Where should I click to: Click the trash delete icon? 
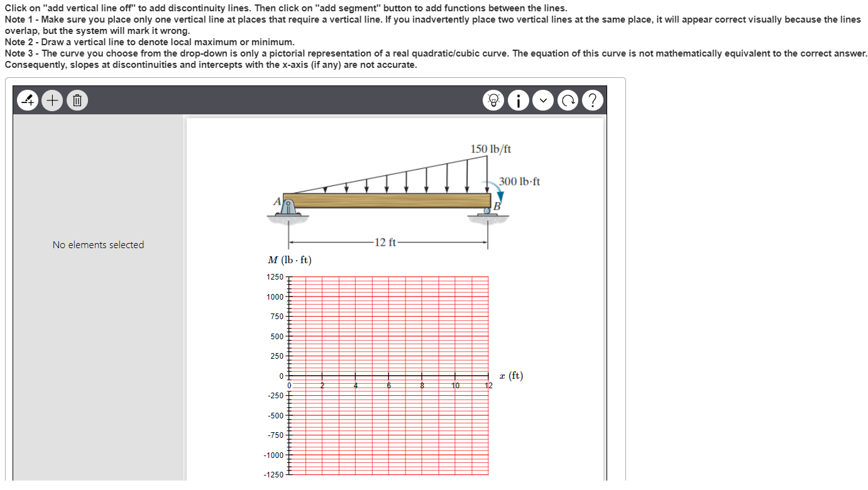77,100
